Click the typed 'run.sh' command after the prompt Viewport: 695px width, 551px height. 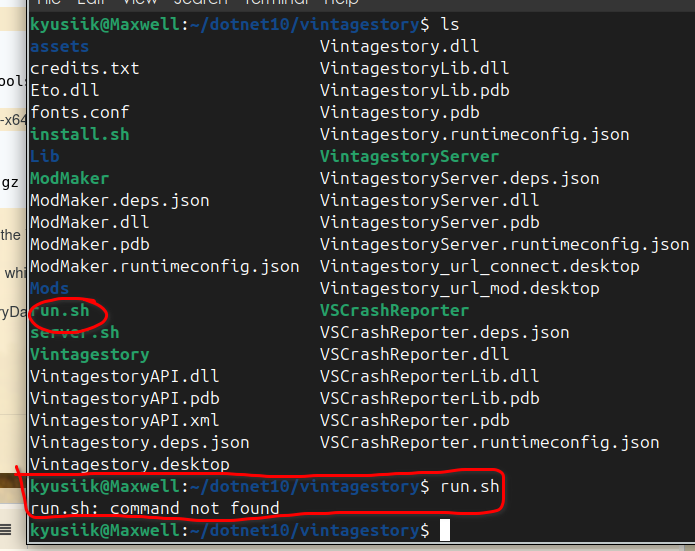[470, 486]
